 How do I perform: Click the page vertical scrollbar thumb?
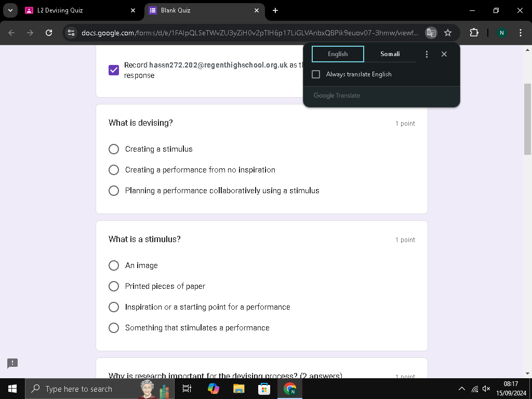[528, 119]
